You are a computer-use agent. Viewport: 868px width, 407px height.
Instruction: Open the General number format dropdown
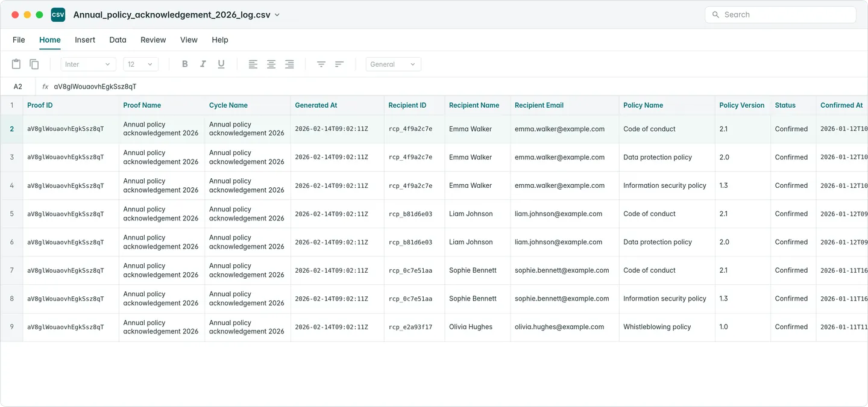(394, 64)
